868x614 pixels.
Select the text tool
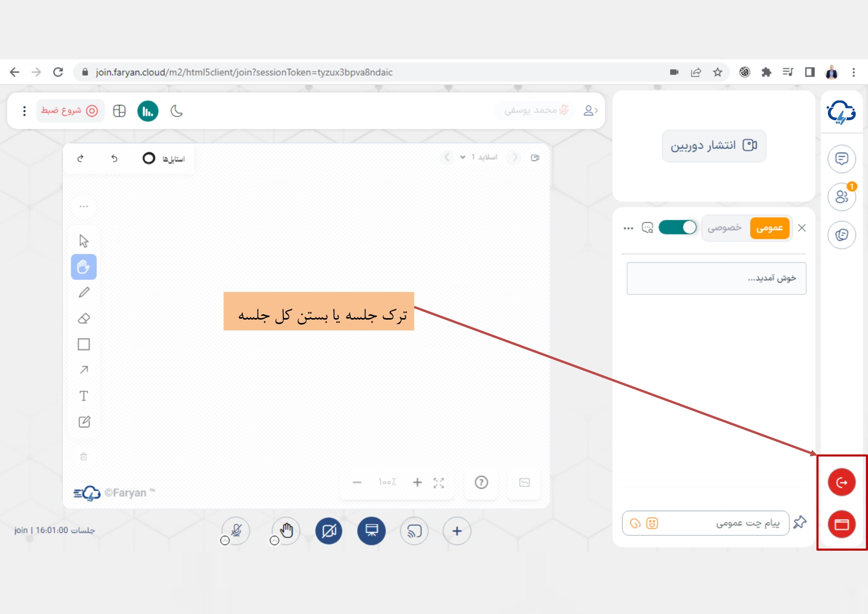pos(84,396)
